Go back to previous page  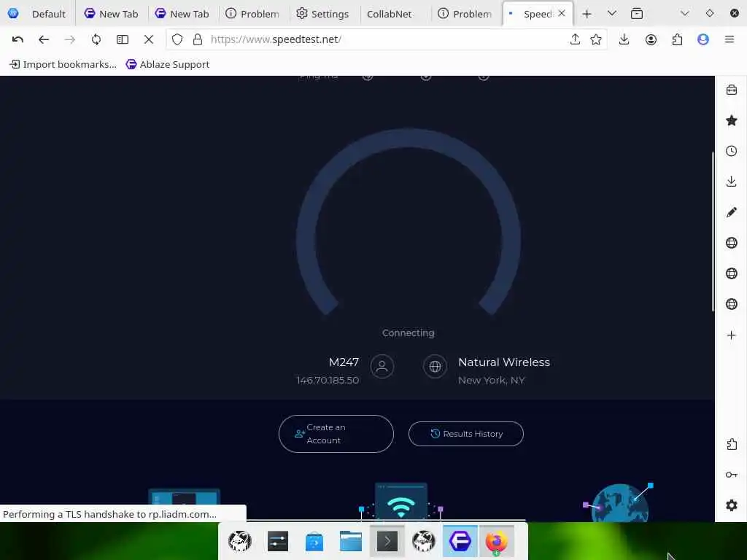pyautogui.click(x=44, y=39)
